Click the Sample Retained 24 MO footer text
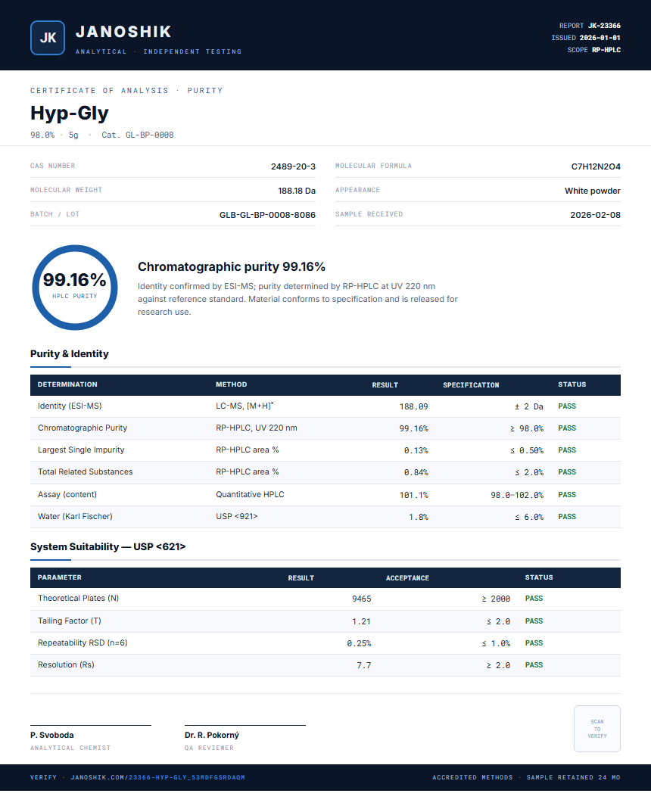Image resolution: width=651 pixels, height=812 pixels. tap(573, 777)
